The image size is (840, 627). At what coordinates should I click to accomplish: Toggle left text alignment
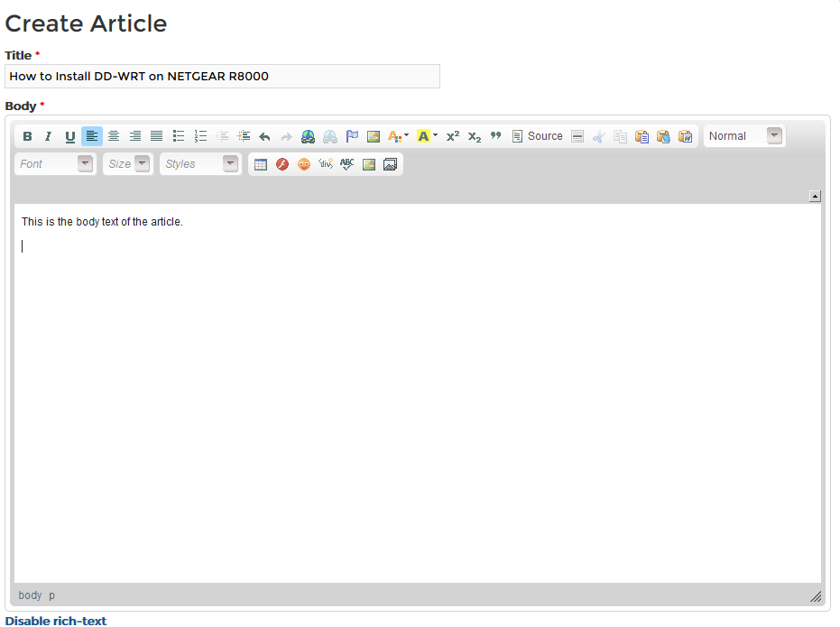pos(92,136)
